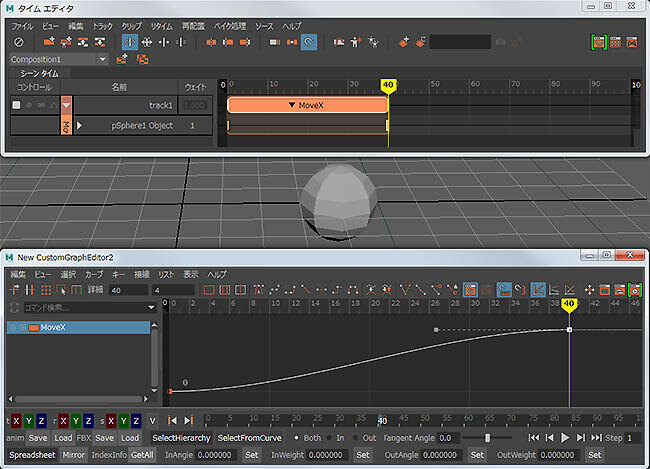Click the add-composition icon next to Composition1

(122, 59)
